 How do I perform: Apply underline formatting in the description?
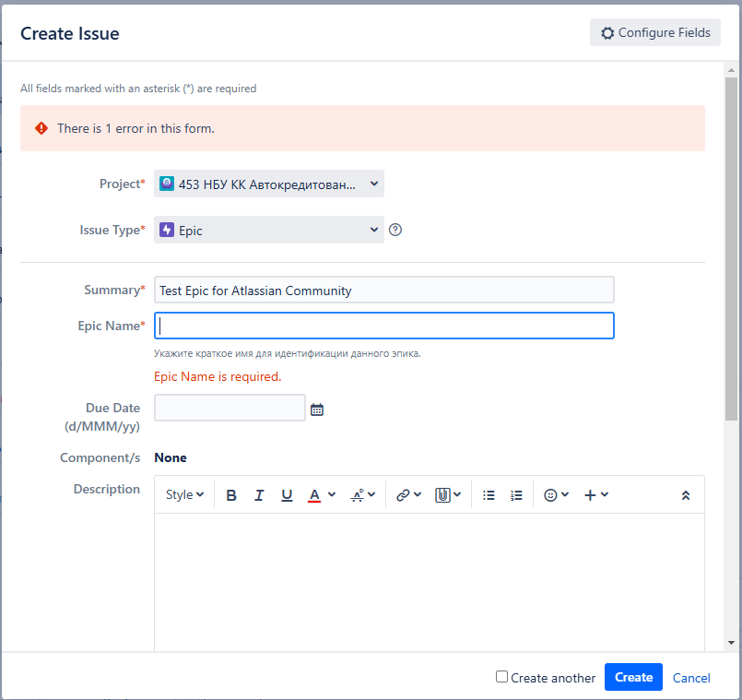tap(287, 495)
